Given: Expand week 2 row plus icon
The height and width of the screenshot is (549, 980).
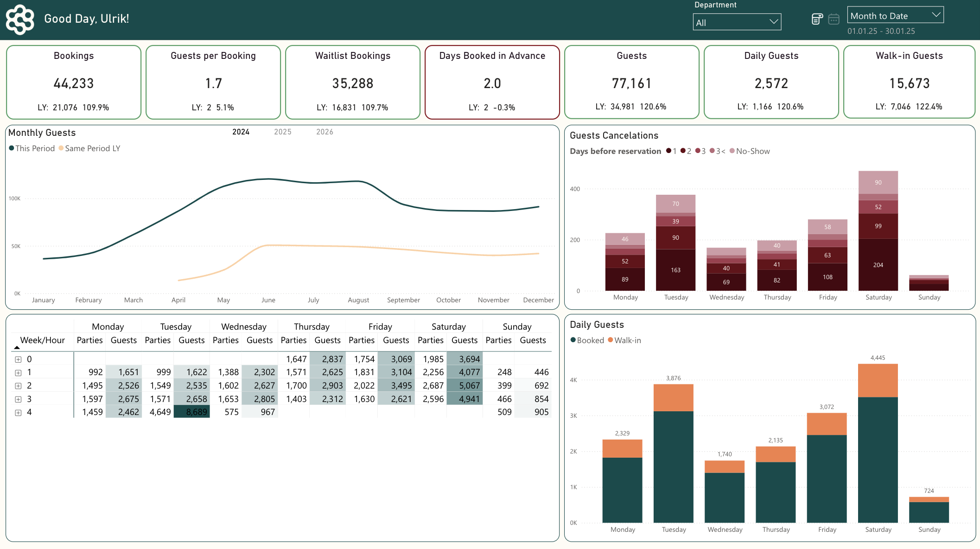Looking at the screenshot, I should 18,386.
